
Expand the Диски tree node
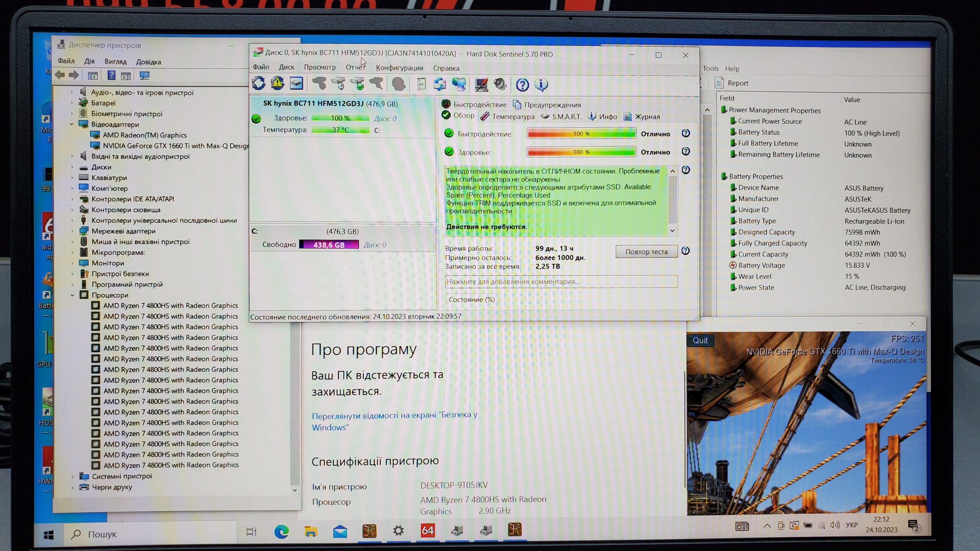[x=72, y=167]
